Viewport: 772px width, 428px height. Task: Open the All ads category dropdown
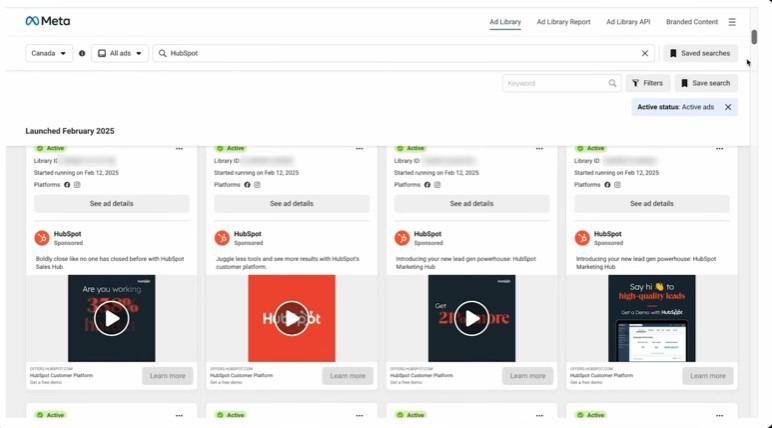click(x=120, y=53)
